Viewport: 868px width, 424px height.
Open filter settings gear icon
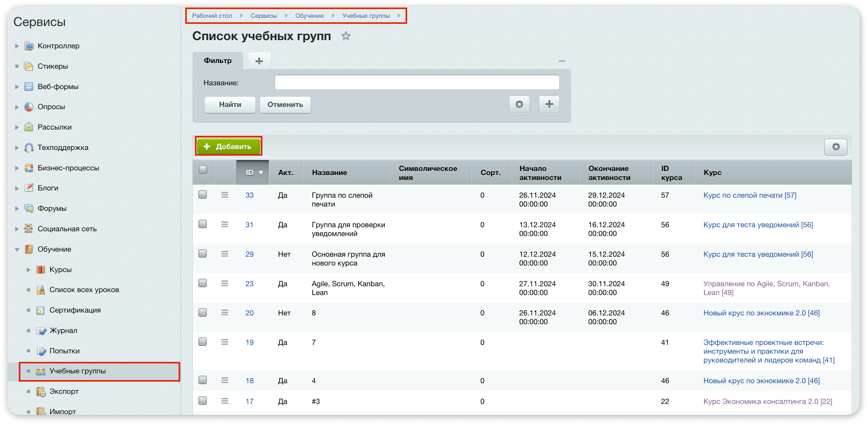tap(519, 104)
